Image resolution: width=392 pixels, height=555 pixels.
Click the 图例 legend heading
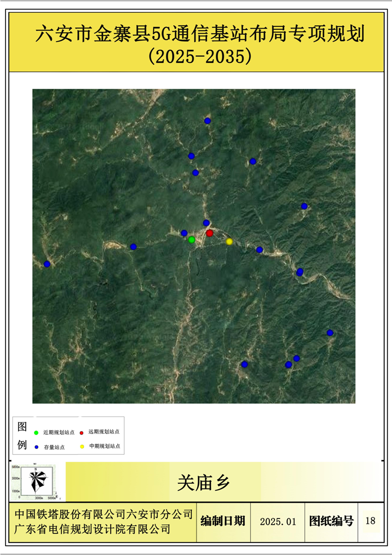[x=22, y=436]
